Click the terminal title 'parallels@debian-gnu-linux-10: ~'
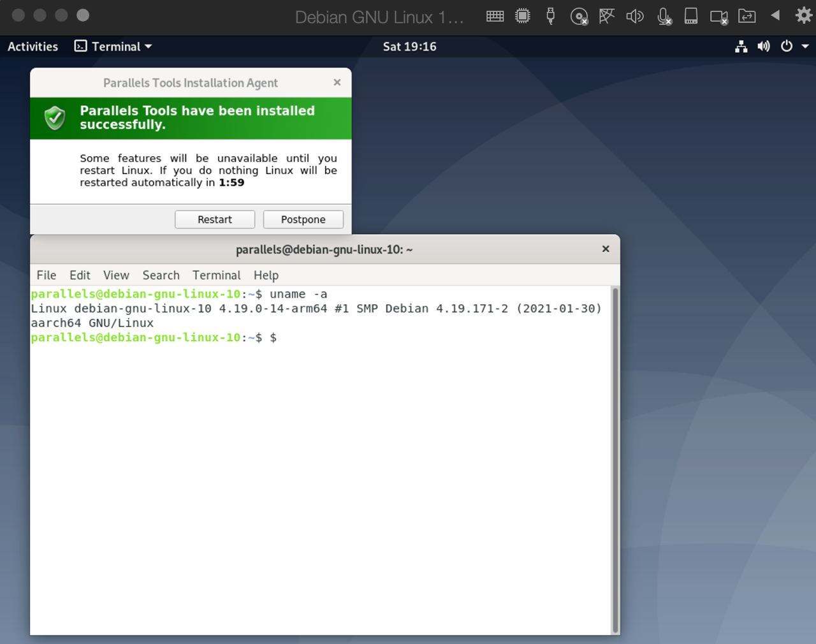Image resolution: width=816 pixels, height=644 pixels. 324,249
